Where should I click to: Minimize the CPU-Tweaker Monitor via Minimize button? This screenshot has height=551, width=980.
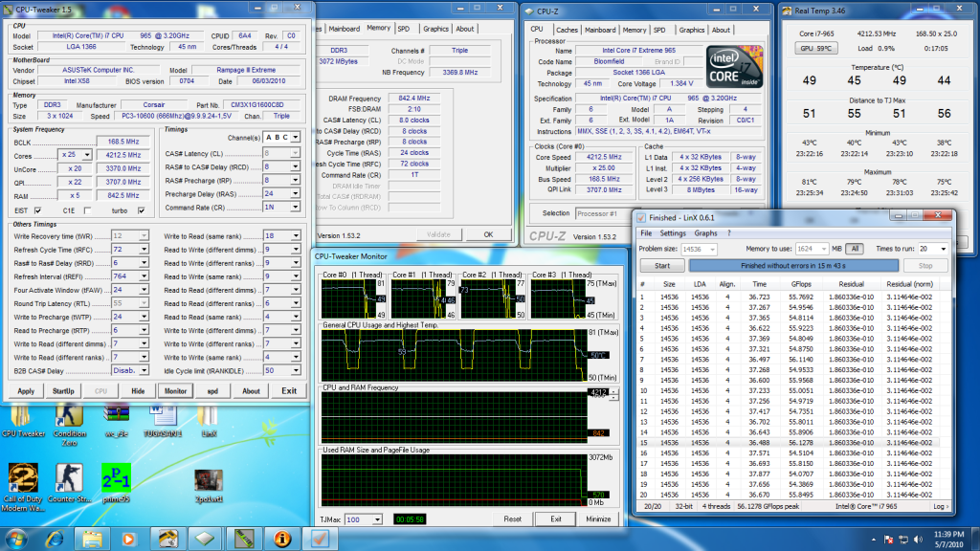coord(598,519)
